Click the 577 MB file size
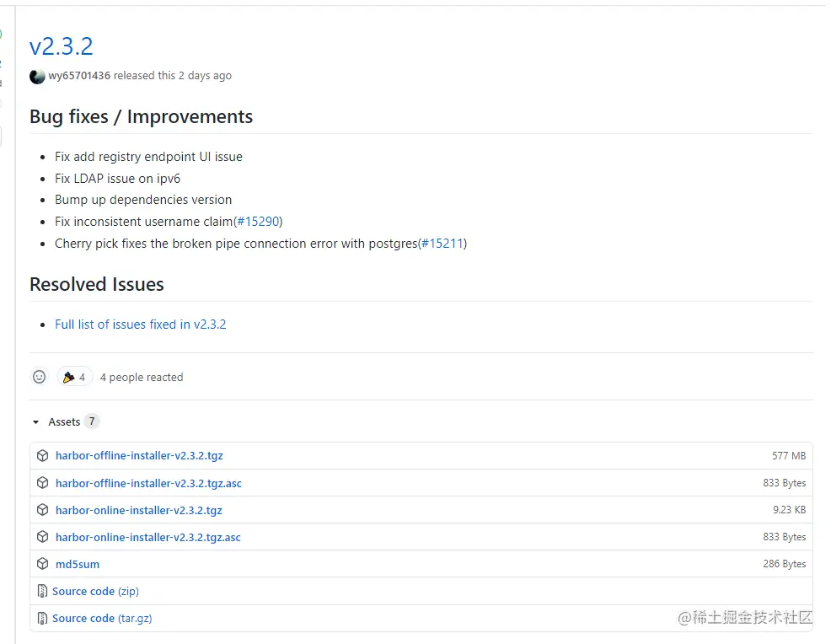This screenshot has height=644, width=831. tap(789, 456)
